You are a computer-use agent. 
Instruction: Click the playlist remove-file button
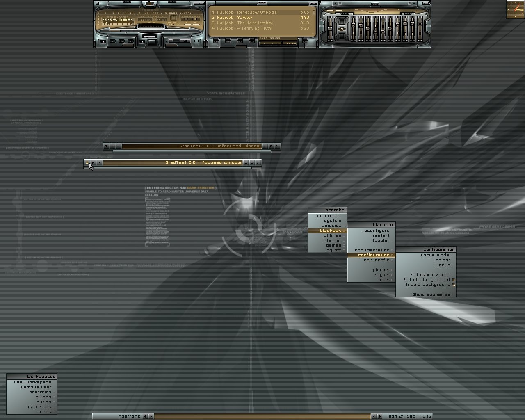point(228,41)
